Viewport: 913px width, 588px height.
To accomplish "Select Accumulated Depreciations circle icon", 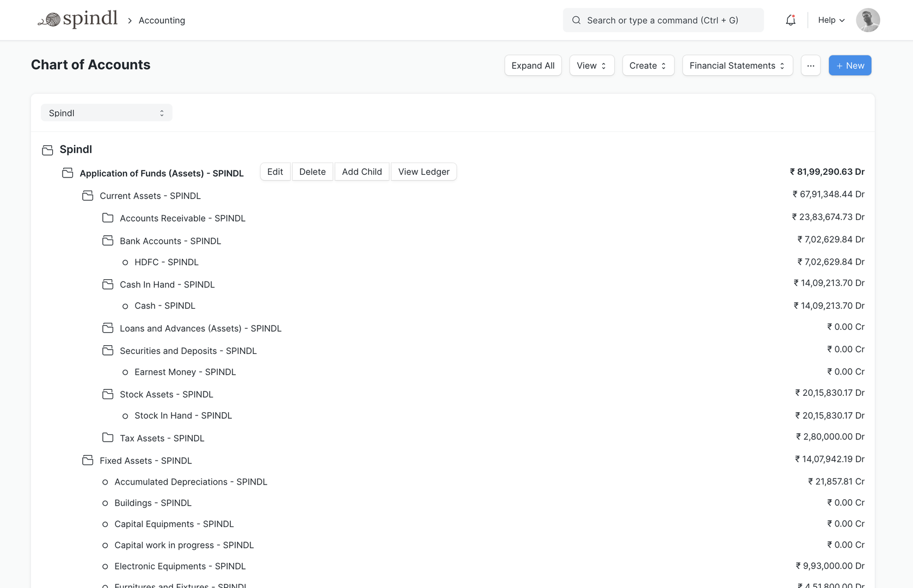I will (105, 482).
